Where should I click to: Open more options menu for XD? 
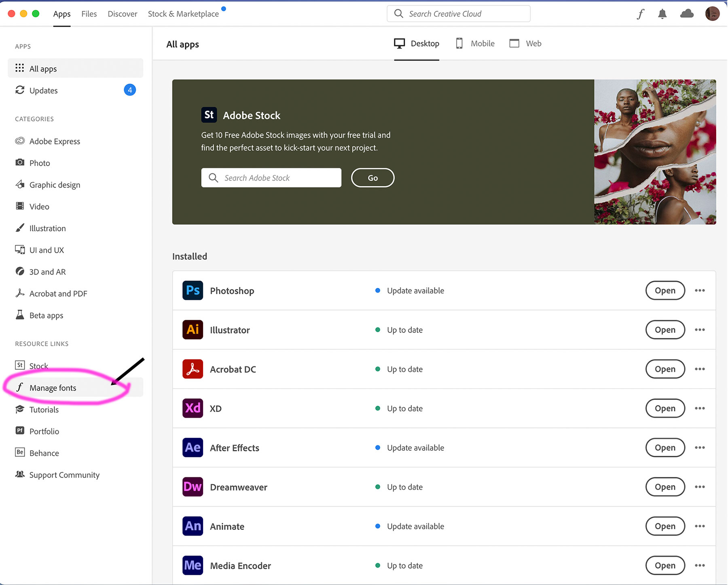700,408
